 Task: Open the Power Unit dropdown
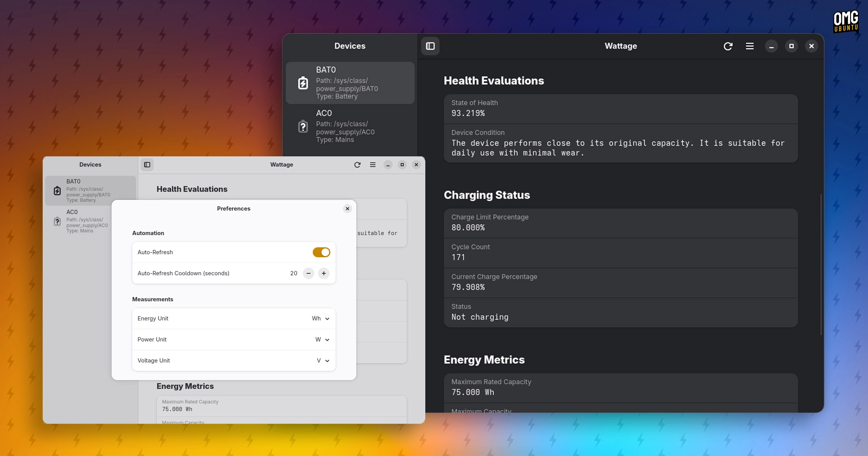pyautogui.click(x=322, y=339)
